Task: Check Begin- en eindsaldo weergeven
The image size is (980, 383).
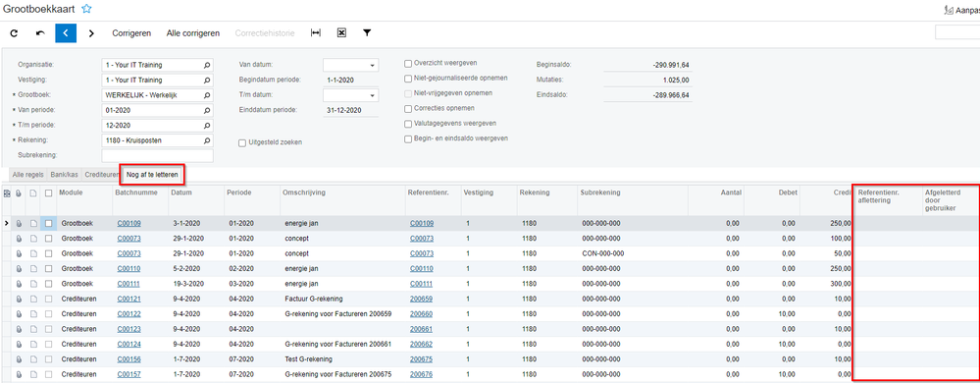Action: click(408, 138)
